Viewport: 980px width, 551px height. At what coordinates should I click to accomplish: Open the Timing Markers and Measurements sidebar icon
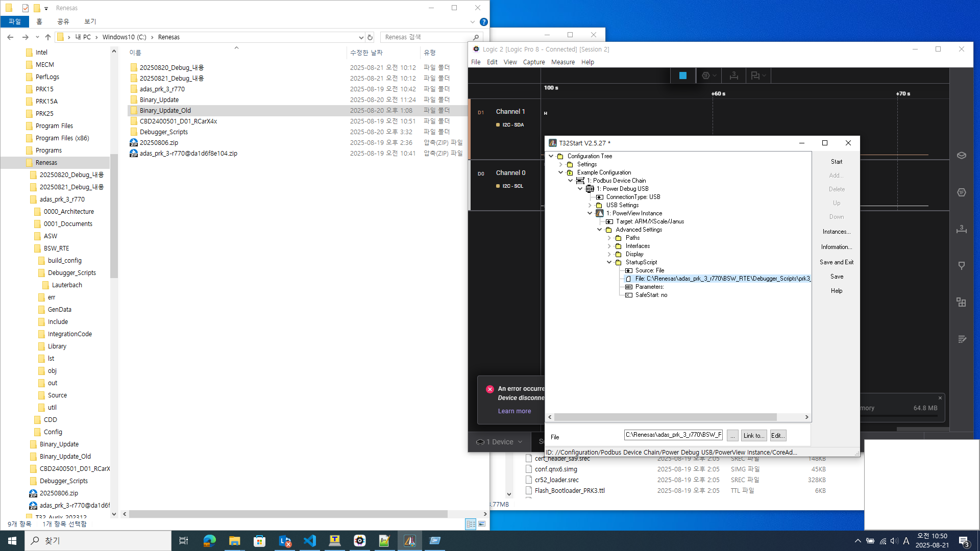coord(961,229)
